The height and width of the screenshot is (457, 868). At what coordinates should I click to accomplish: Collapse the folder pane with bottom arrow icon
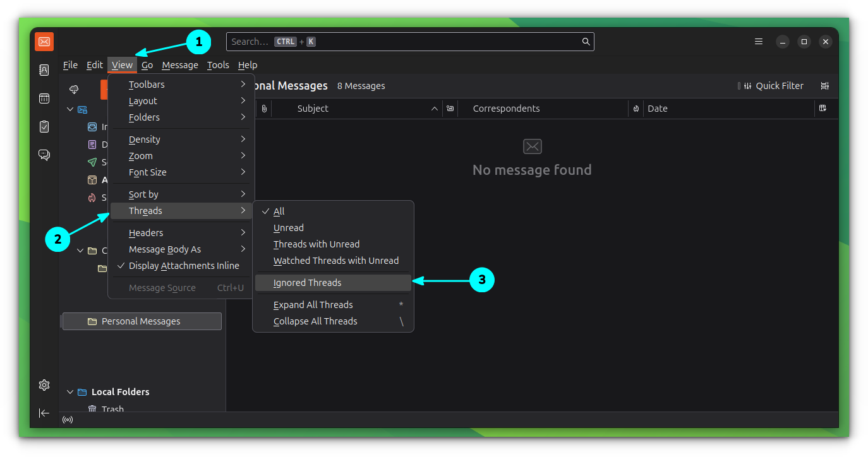click(44, 413)
